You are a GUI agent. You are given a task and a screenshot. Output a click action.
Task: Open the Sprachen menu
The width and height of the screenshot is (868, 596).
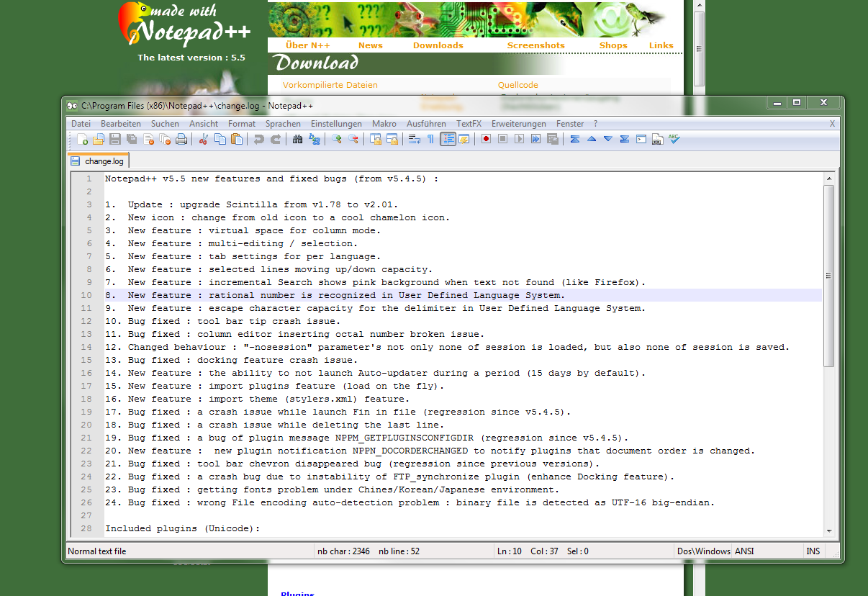pos(283,124)
